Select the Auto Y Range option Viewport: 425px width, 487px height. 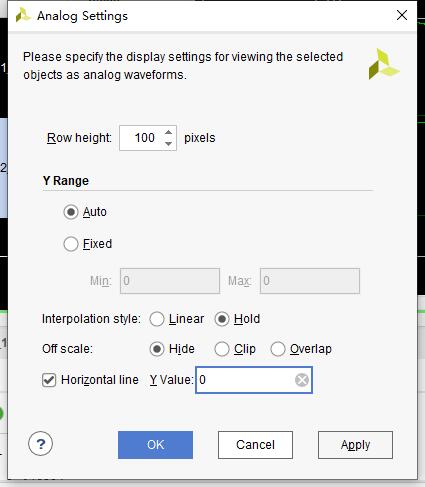(71, 212)
